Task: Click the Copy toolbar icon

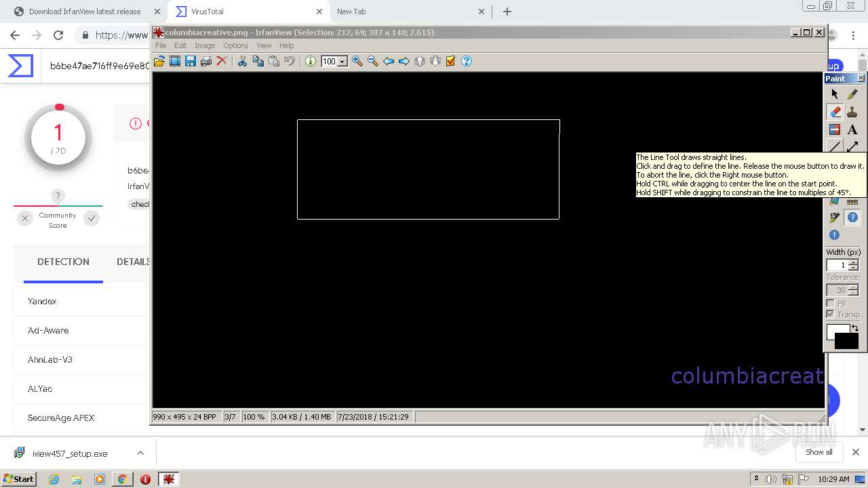Action: tap(258, 61)
